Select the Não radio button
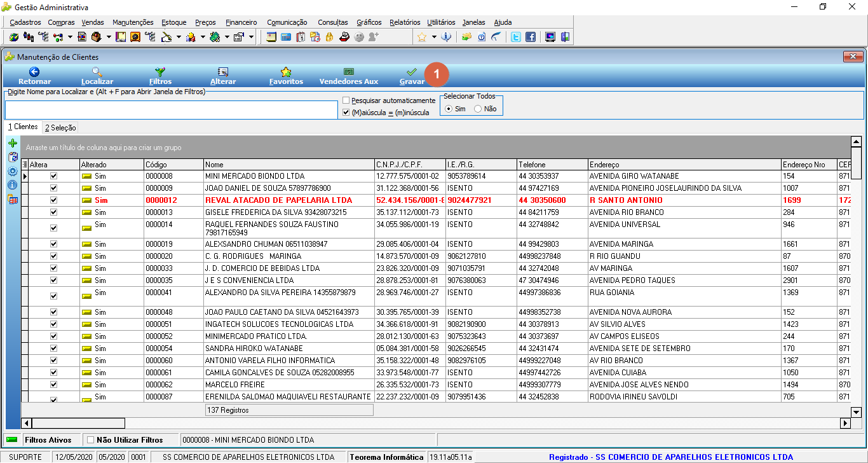Screen dimensions: 868x463 click(478, 109)
